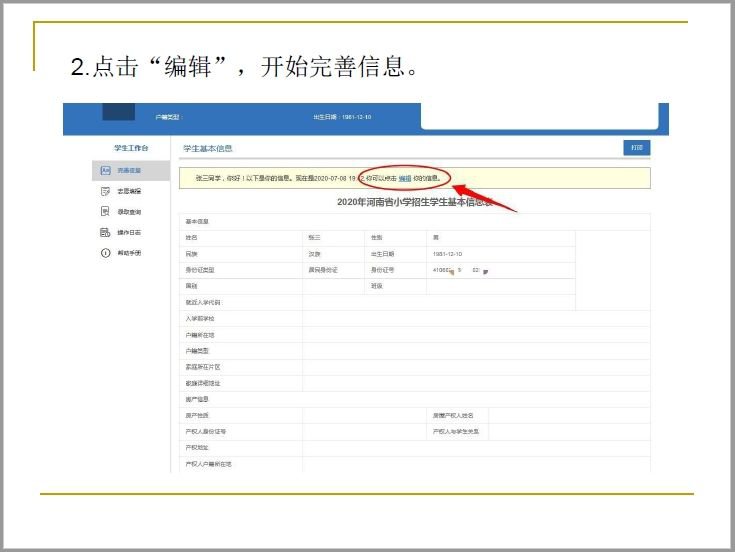Go to 录取查询 in the sidebar
735x552 pixels.
pyautogui.click(x=128, y=212)
